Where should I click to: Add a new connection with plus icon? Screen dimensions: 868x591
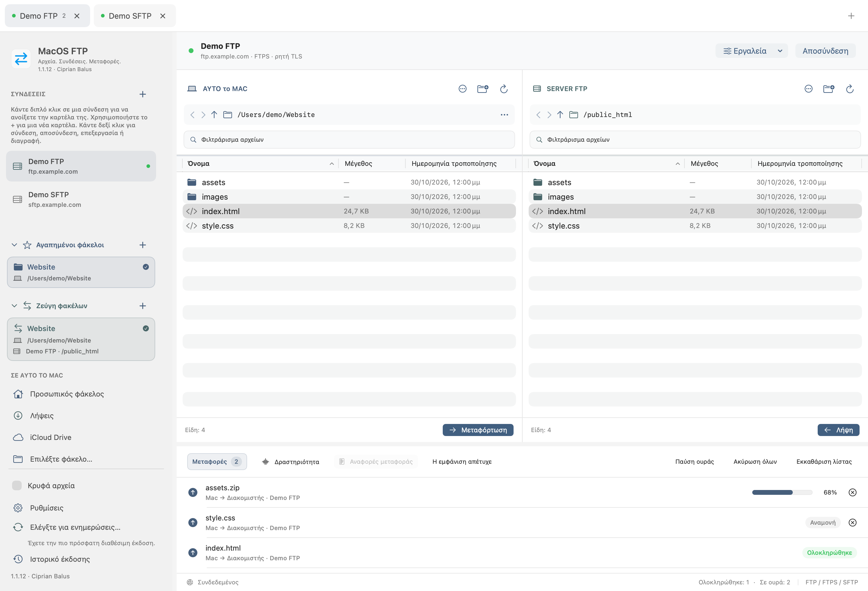click(x=143, y=94)
